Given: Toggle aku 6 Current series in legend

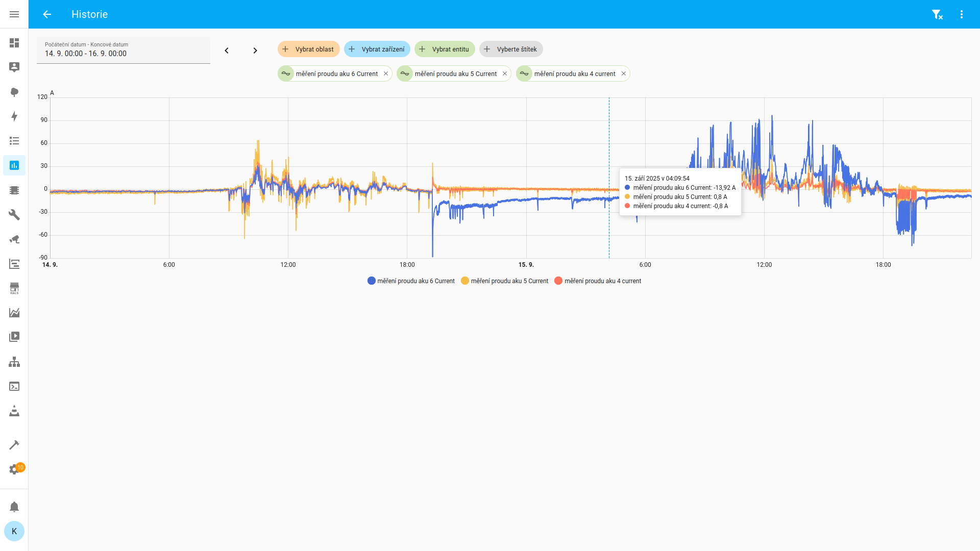Looking at the screenshot, I should (x=411, y=281).
